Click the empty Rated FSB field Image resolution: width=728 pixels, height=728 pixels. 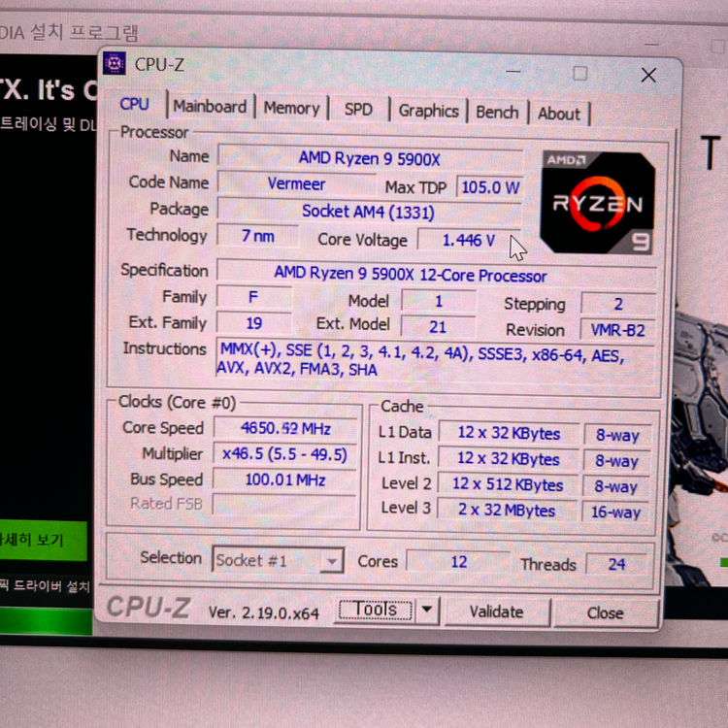(x=283, y=505)
